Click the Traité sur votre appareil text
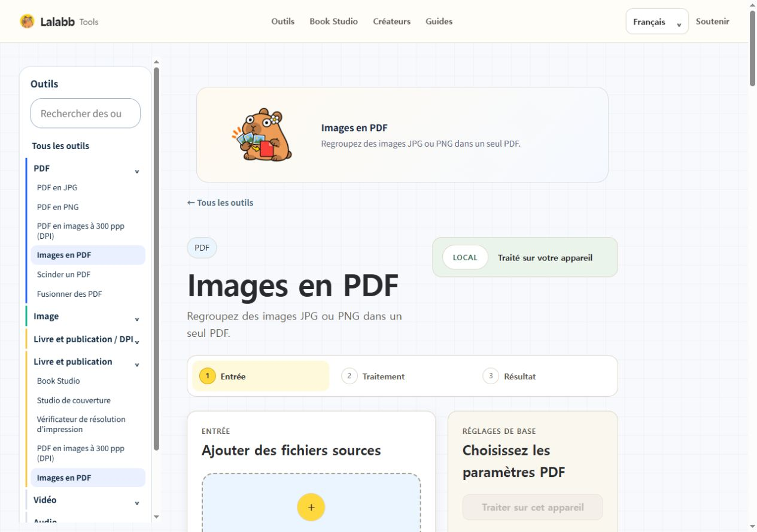The image size is (757, 532). coord(545,258)
